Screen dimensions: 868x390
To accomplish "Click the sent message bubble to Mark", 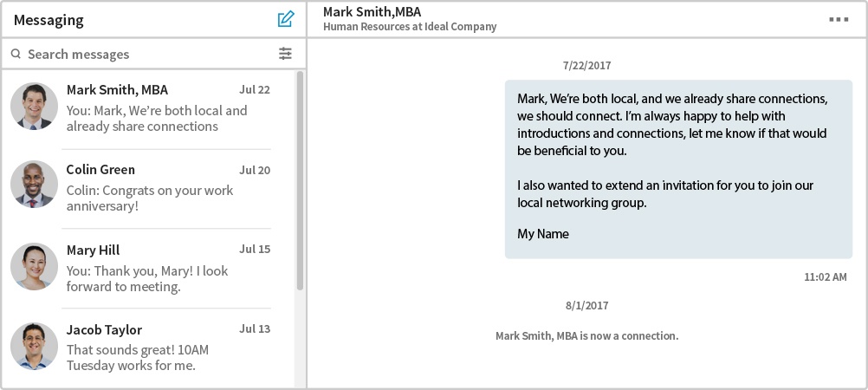I will pyautogui.click(x=678, y=169).
